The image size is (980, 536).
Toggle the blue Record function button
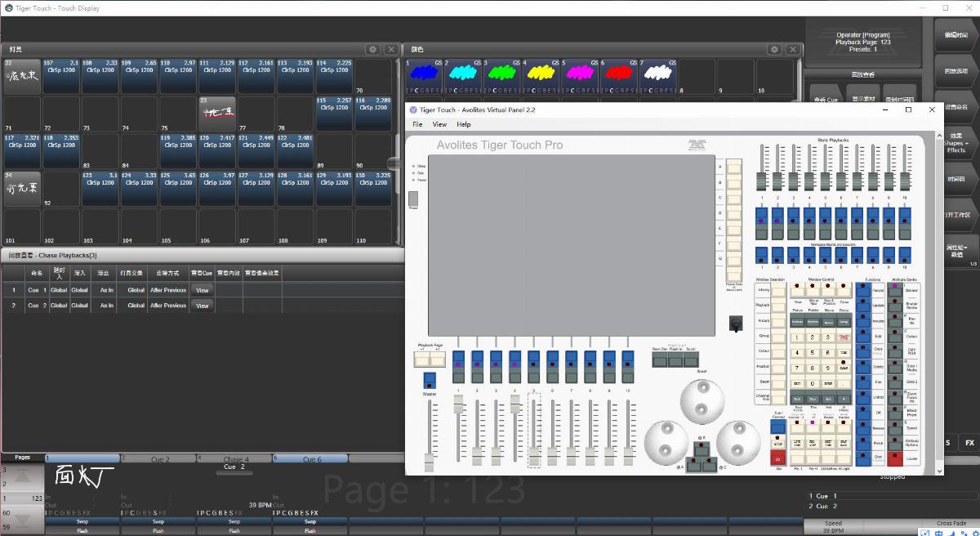pyautogui.click(x=864, y=289)
